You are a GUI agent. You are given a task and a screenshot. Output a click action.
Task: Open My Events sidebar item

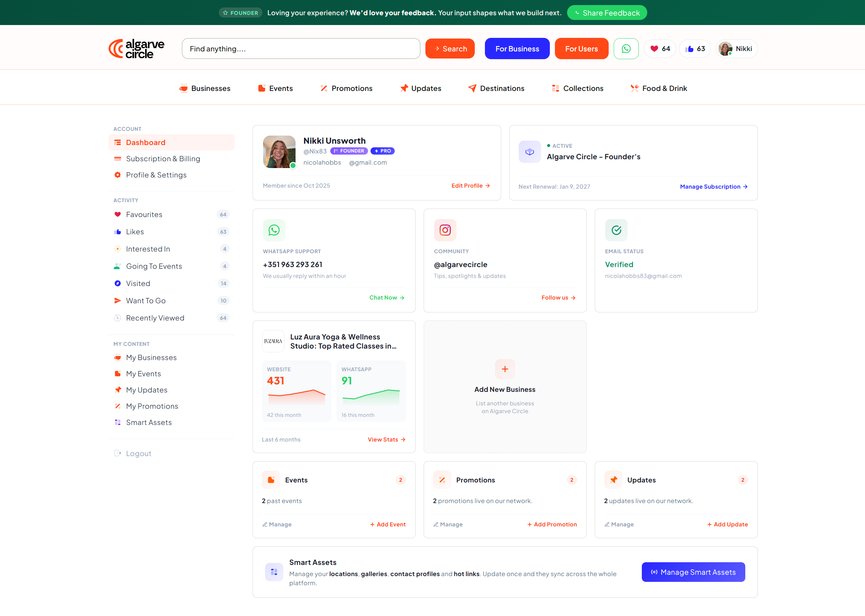pyautogui.click(x=171, y=374)
